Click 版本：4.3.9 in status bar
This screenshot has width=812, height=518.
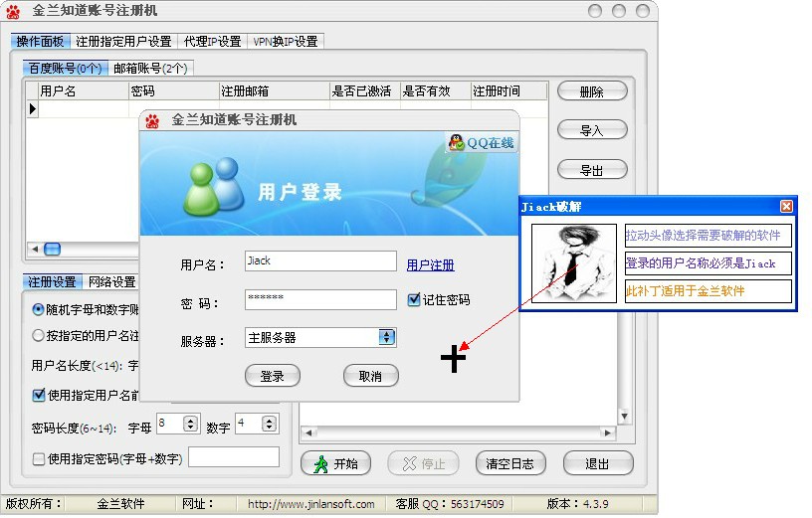click(x=577, y=504)
